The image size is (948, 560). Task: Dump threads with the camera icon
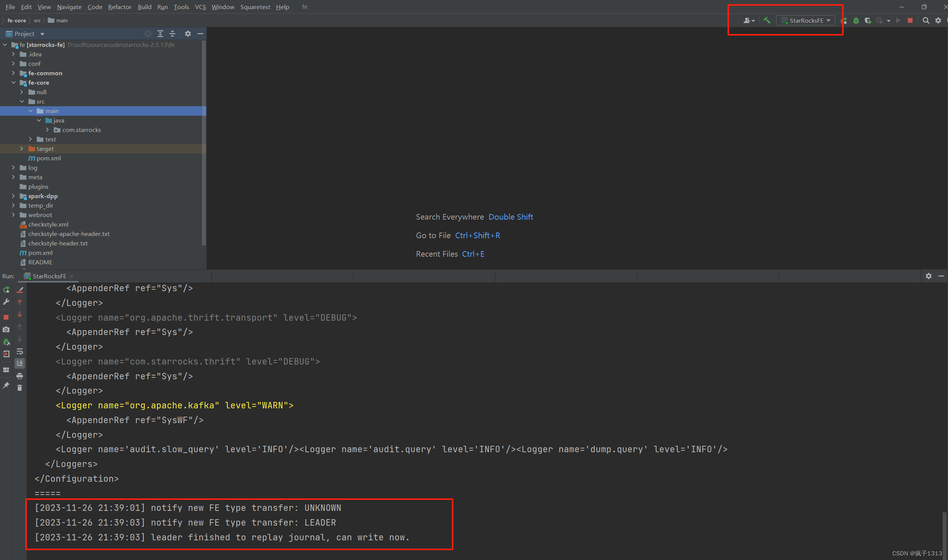coord(6,329)
